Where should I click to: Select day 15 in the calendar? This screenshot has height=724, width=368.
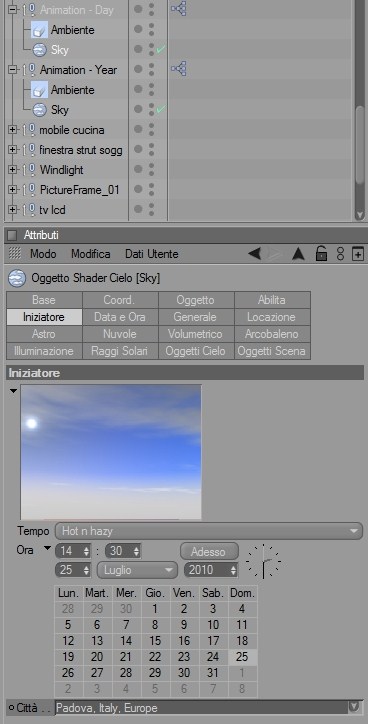tap(155, 640)
